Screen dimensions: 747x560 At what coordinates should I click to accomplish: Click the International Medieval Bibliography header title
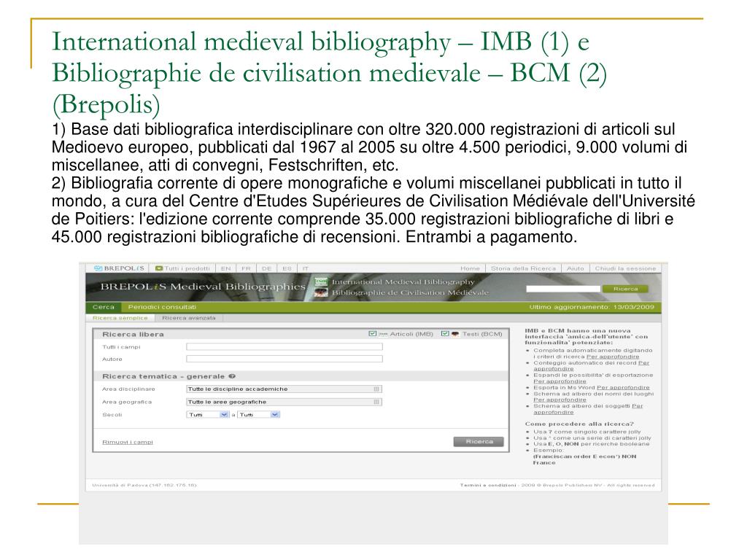tap(403, 282)
